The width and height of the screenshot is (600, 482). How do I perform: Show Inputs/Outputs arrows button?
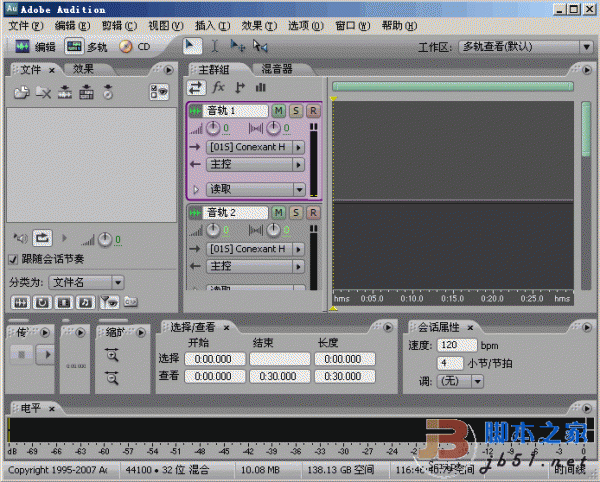point(196,88)
